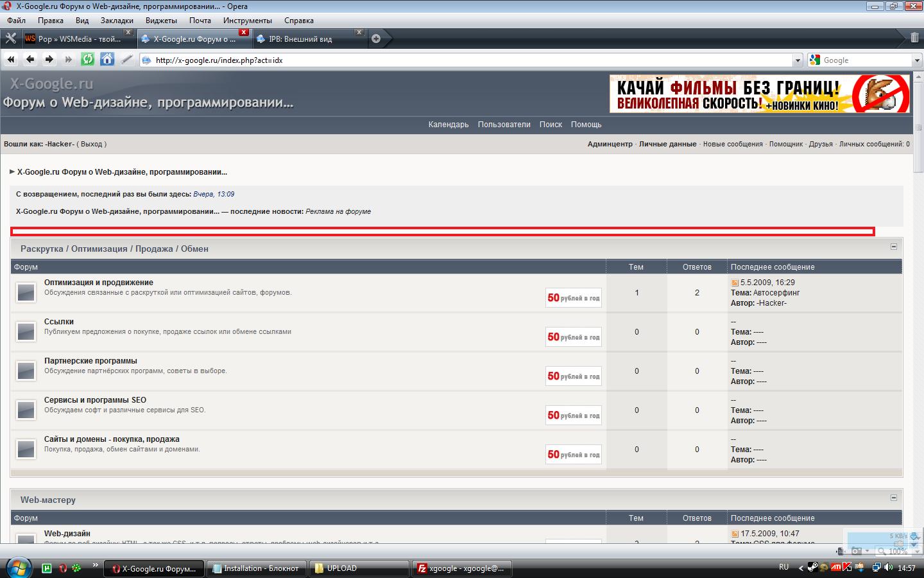Open the Правка menu

pos(51,21)
